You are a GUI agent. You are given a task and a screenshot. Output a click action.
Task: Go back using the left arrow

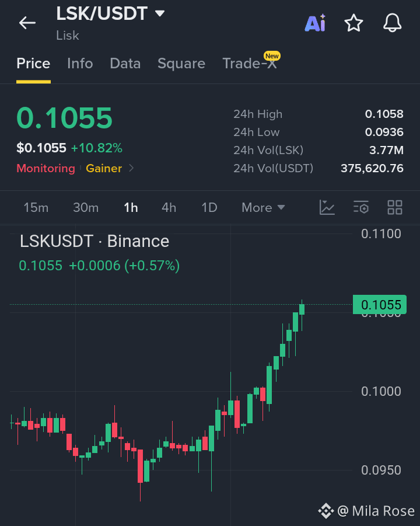[x=27, y=23]
